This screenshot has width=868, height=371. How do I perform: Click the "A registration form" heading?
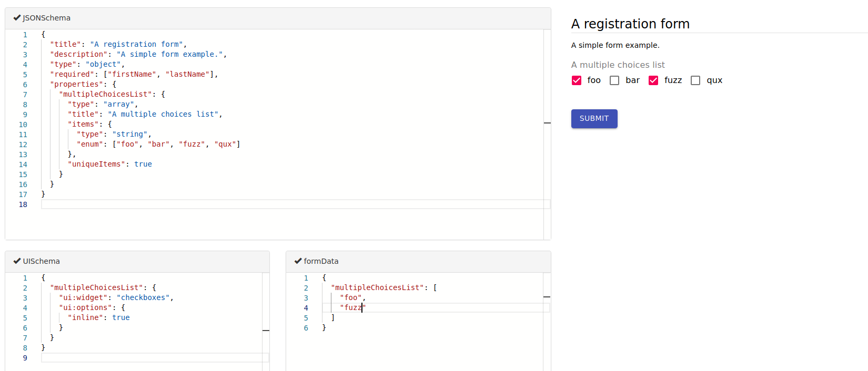click(630, 24)
